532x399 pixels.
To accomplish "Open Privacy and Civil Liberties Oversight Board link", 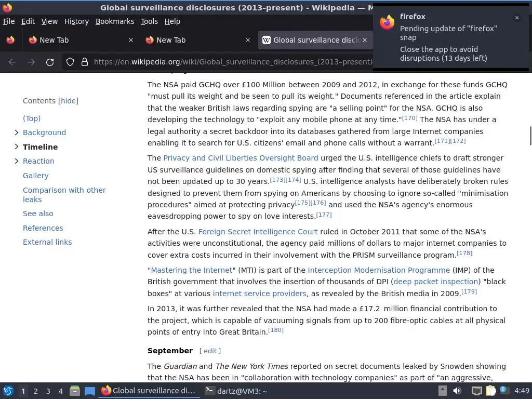I will point(241,158).
